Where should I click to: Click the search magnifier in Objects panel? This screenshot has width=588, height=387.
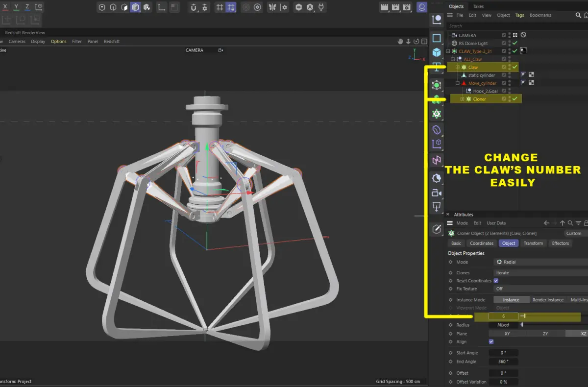pos(578,15)
